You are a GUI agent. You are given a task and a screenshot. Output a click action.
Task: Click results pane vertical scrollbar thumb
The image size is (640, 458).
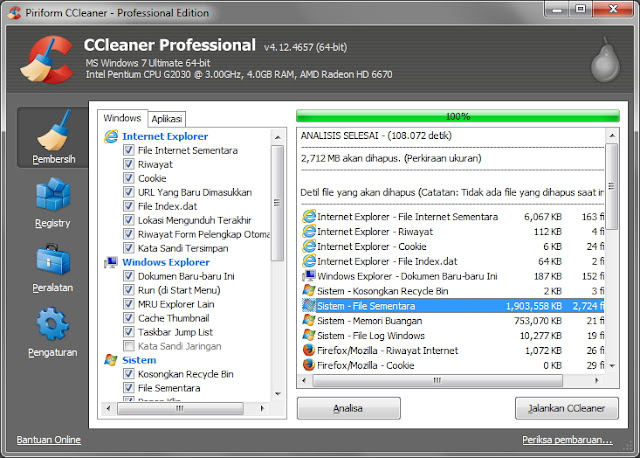click(612, 186)
